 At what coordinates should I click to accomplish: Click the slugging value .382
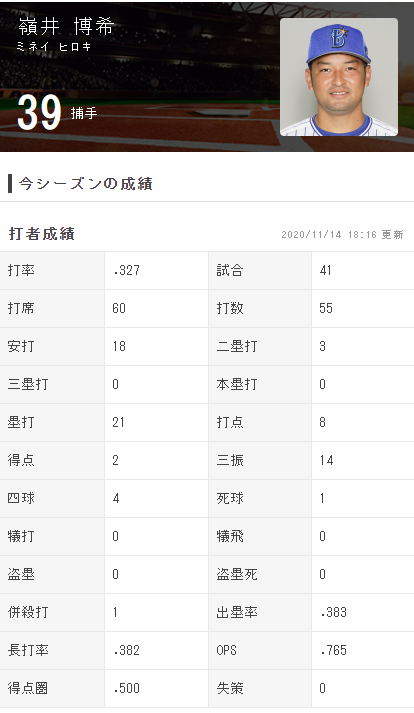point(126,650)
